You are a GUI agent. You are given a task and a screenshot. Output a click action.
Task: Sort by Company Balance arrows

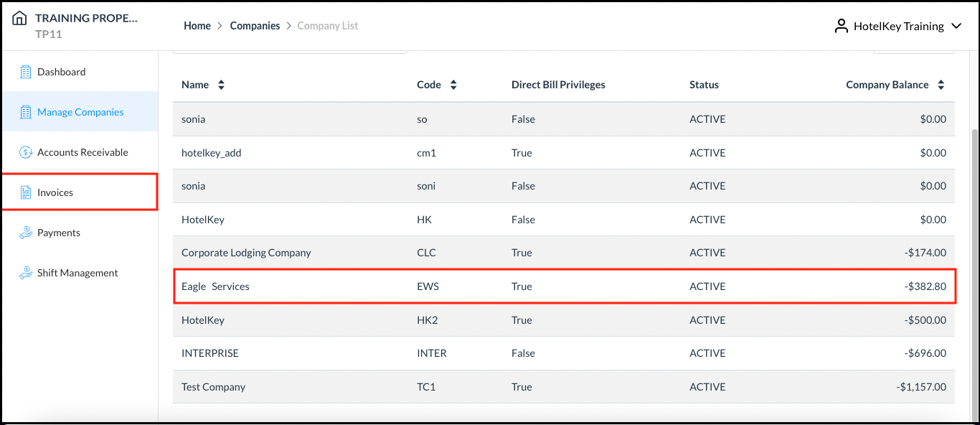(x=941, y=85)
